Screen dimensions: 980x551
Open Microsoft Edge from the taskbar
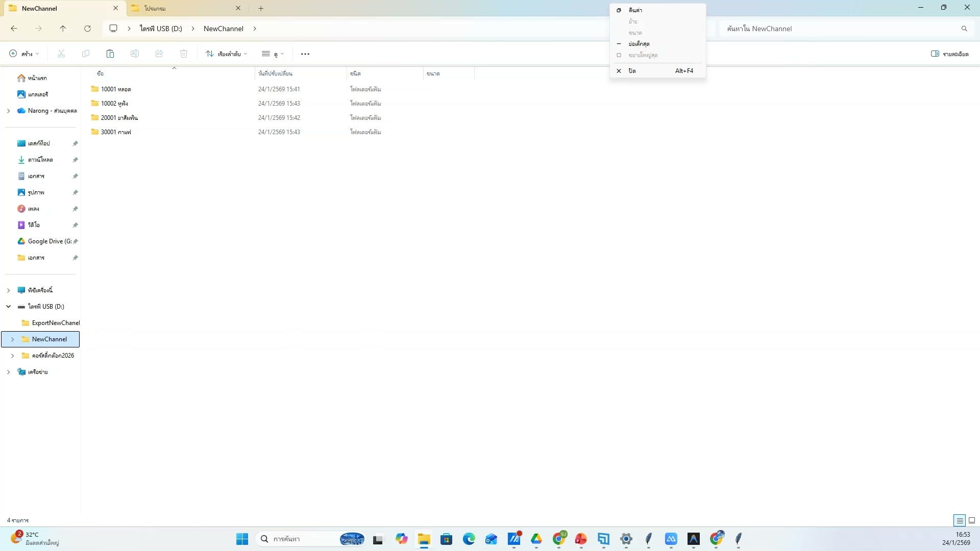click(469, 539)
